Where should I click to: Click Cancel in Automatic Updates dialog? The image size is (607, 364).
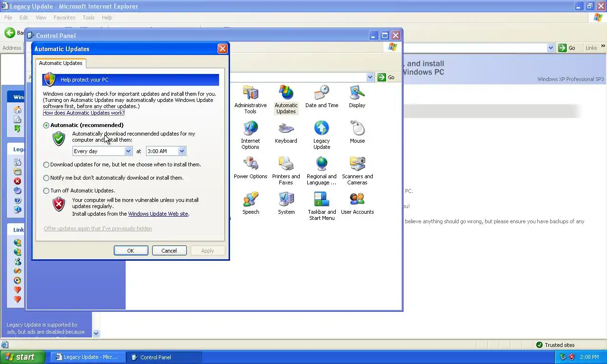point(169,251)
